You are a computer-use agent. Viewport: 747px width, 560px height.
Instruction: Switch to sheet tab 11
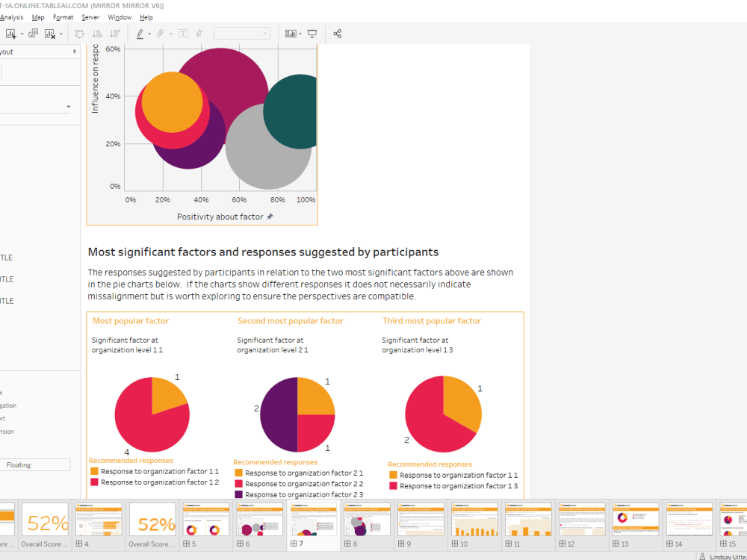click(528, 526)
